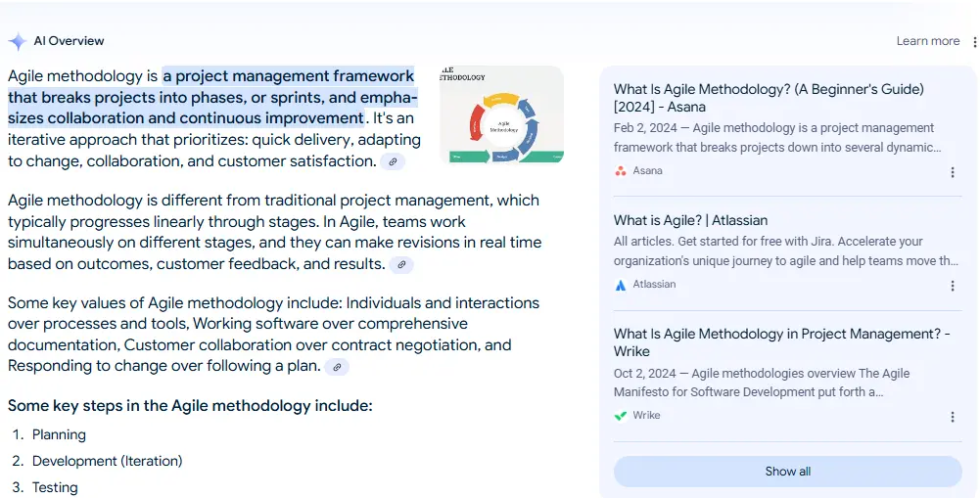Open the Asana Beginner's Guide article

(769, 98)
